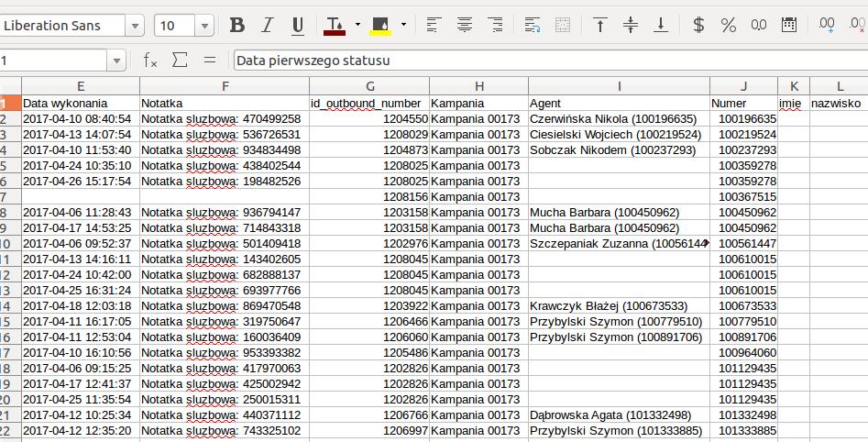
Task: Select cell with number 100964060
Action: 744,353
